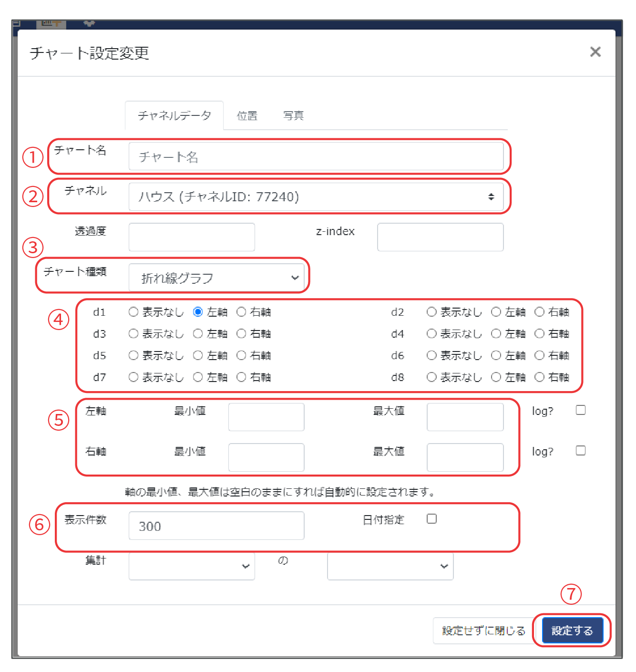Select 右軸 for d8
Viewport: 636px width, 672px height.
[539, 377]
